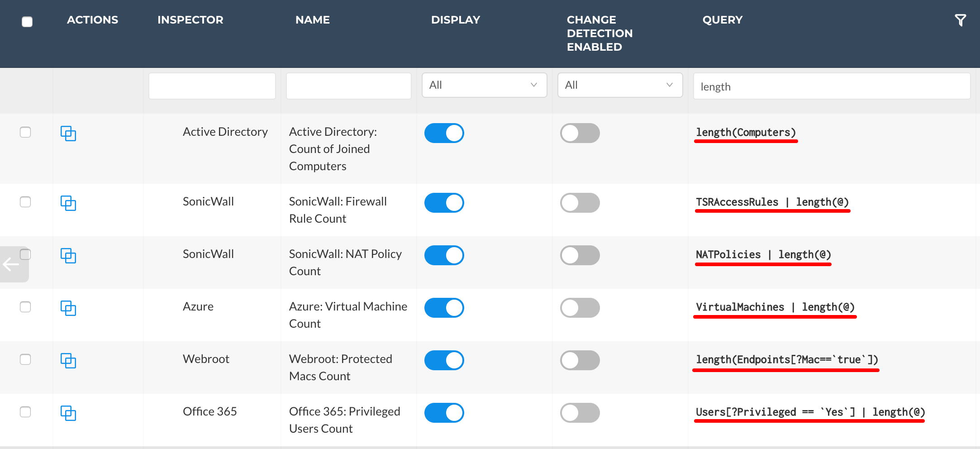Click the 'Office 365' inspector cell
Viewport: 980px width, 449px height.
pos(210,411)
